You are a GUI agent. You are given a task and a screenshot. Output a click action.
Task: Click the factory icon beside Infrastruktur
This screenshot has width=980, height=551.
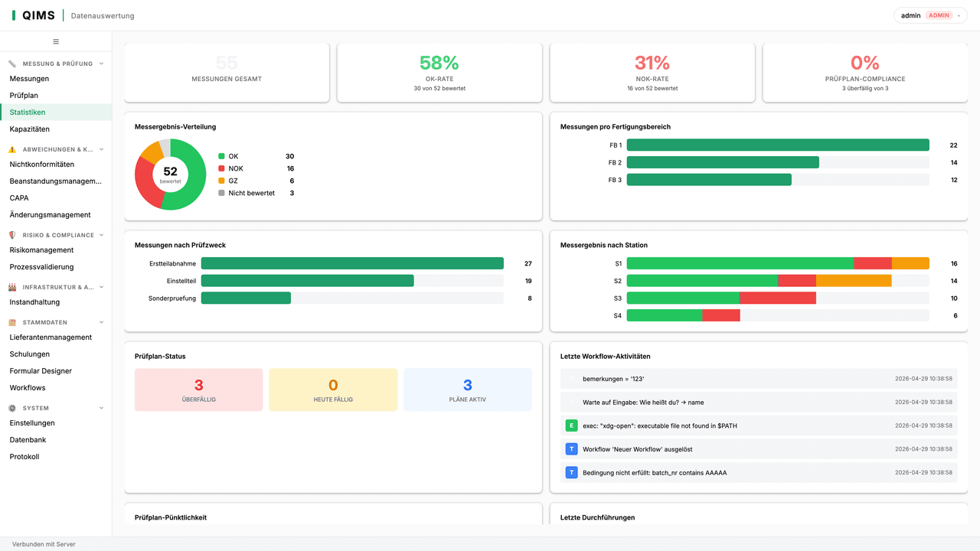tap(12, 287)
